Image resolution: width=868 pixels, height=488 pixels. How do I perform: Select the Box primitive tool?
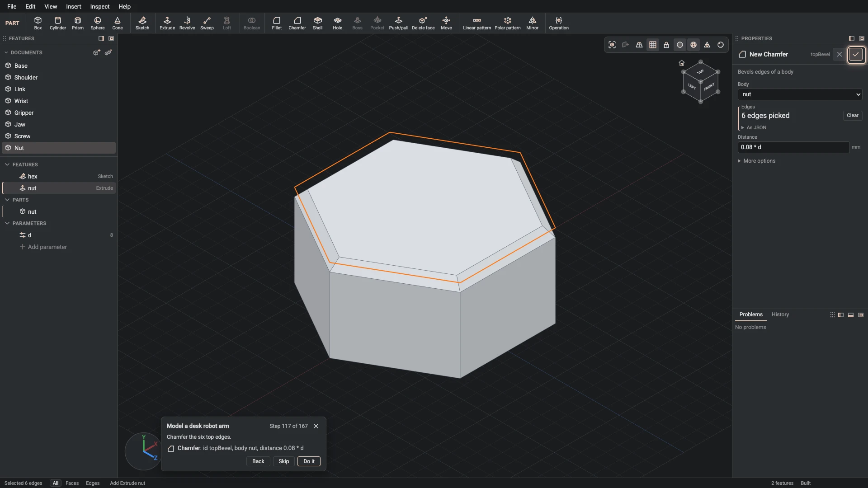tap(38, 23)
